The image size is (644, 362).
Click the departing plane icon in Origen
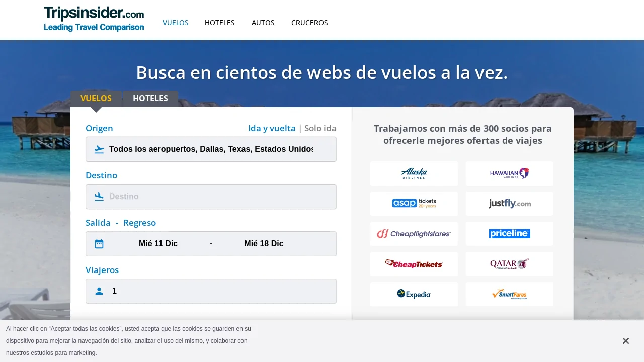tap(99, 149)
